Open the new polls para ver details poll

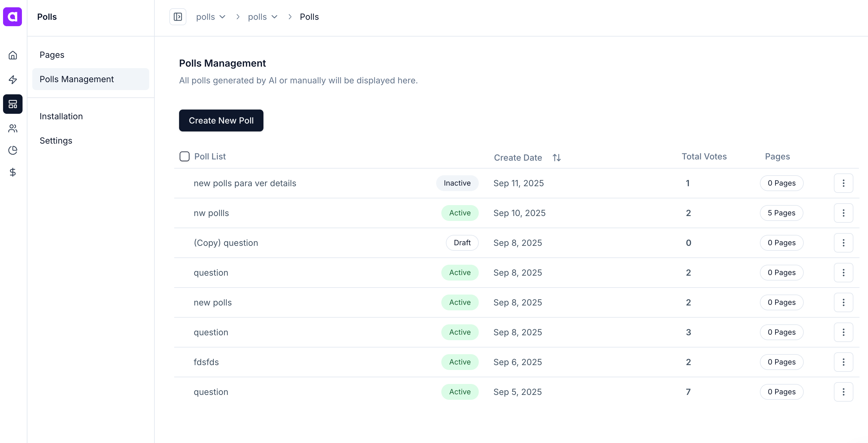[x=245, y=183]
